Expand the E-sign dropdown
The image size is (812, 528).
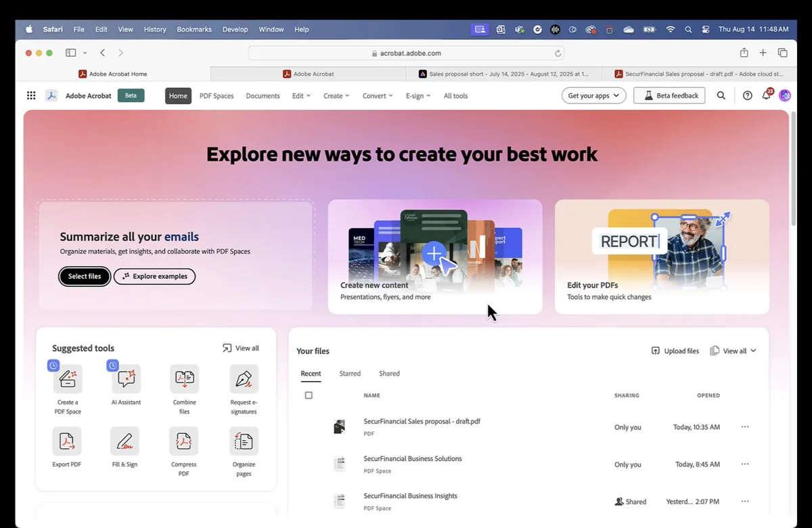418,95
